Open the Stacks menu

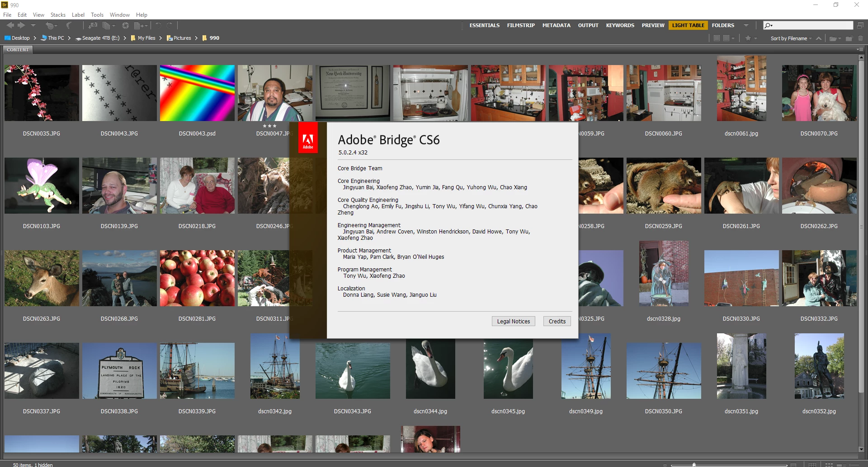(x=58, y=15)
